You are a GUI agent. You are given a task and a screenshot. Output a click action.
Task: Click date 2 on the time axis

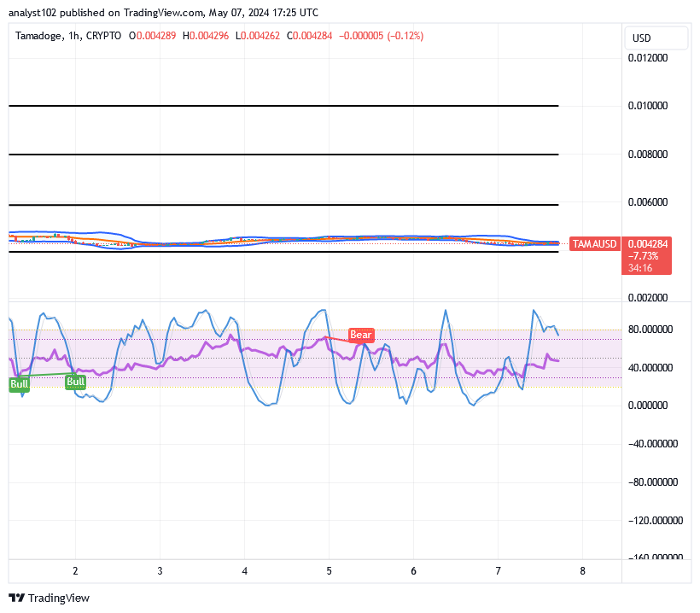tap(75, 571)
